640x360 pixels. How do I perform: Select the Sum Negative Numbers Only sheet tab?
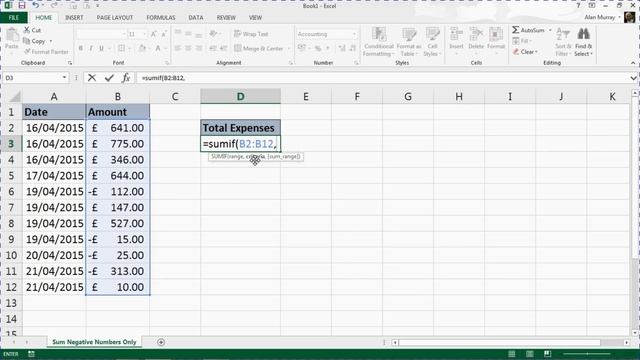pyautogui.click(x=94, y=342)
